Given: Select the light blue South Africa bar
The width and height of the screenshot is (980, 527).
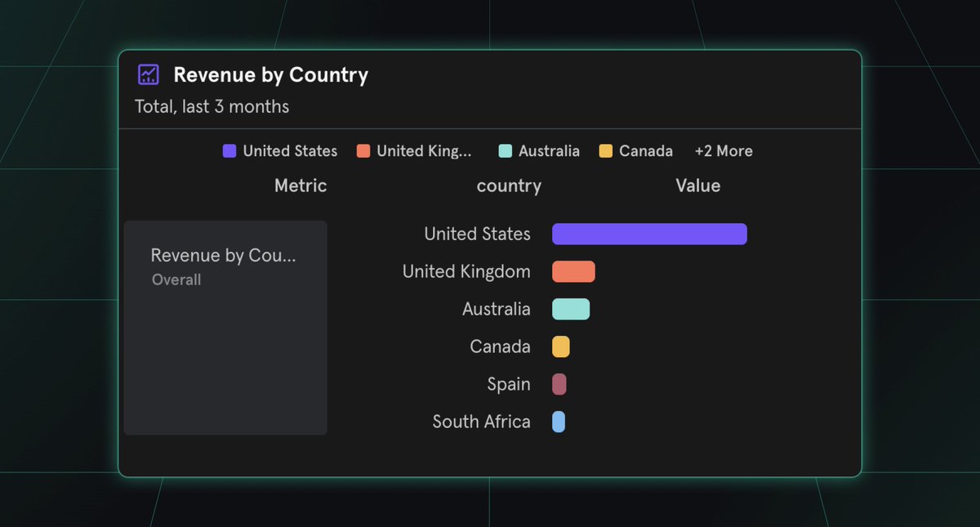Looking at the screenshot, I should pos(559,422).
